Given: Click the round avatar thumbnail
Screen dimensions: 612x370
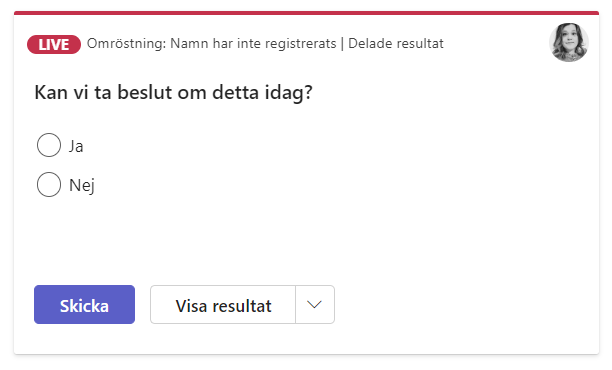Looking at the screenshot, I should tap(569, 42).
